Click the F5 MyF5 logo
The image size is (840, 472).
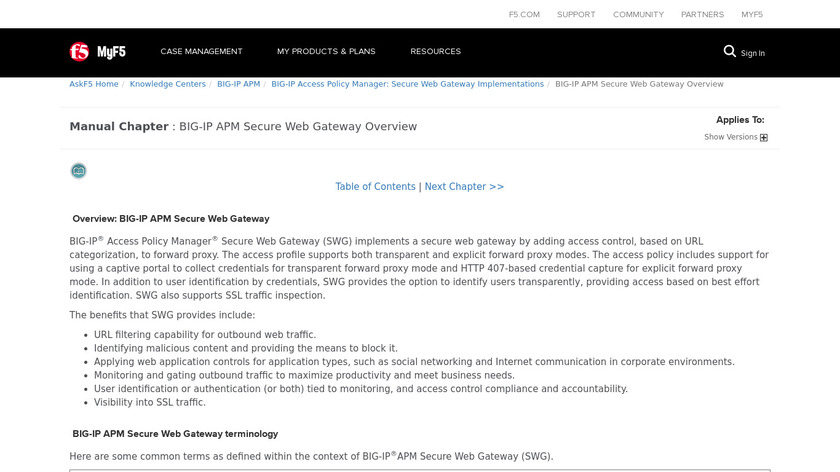[97, 52]
